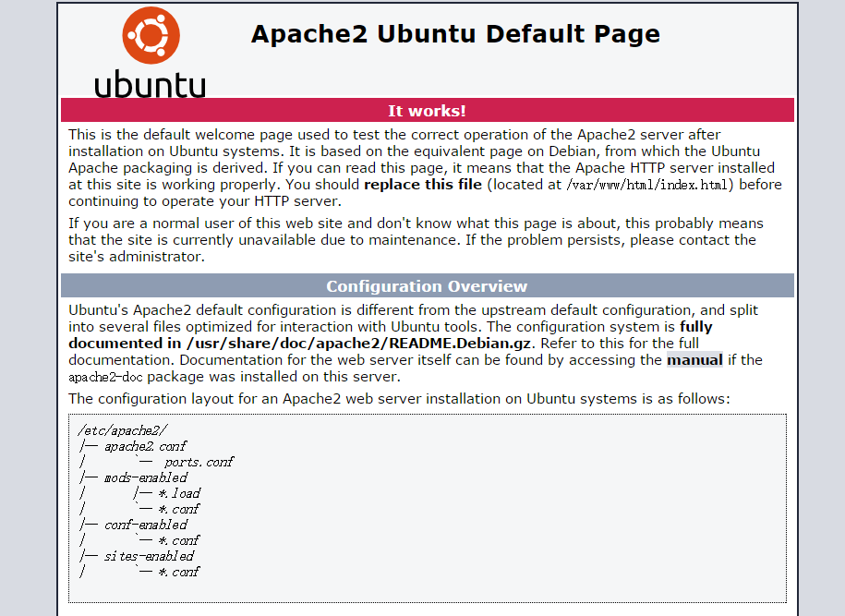This screenshot has width=845, height=616.
Task: Click the /var/www/html/index.html file path
Action: pos(648,184)
